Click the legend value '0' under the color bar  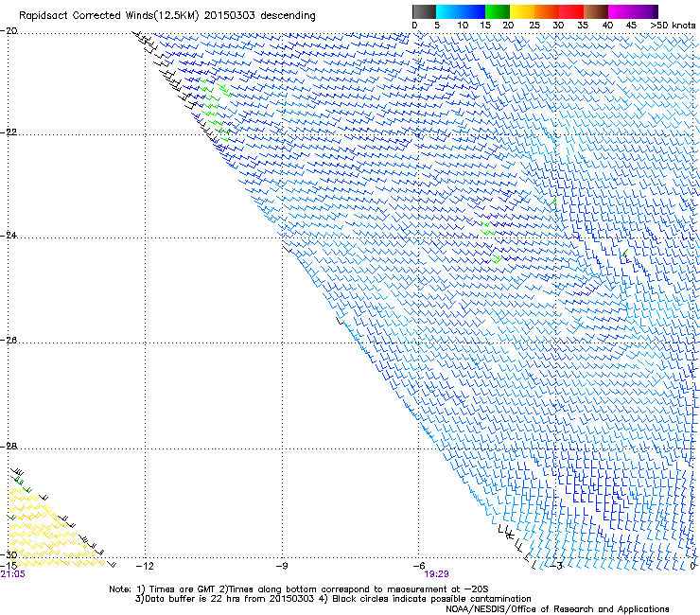[x=414, y=26]
